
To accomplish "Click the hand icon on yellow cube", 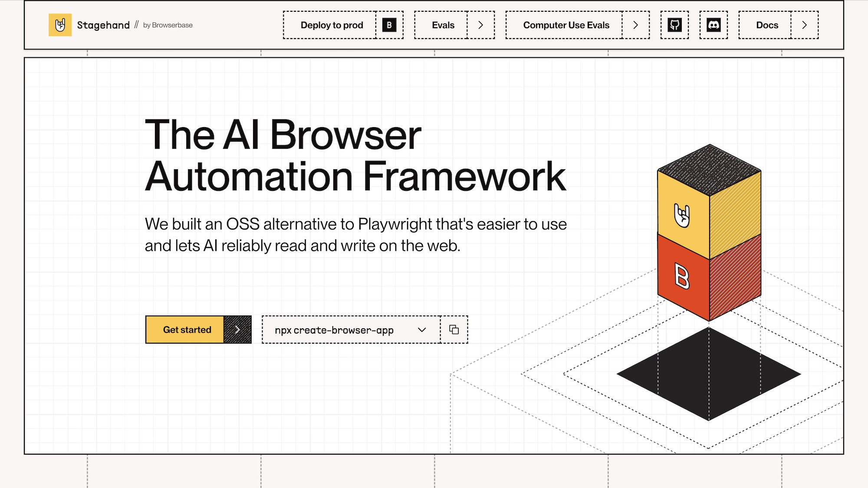I will [682, 215].
